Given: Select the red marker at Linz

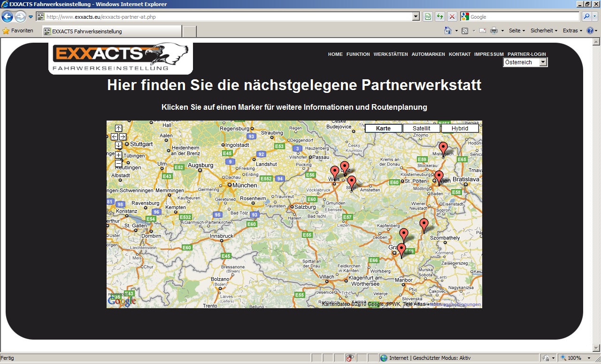Looking at the screenshot, I should 345,167.
